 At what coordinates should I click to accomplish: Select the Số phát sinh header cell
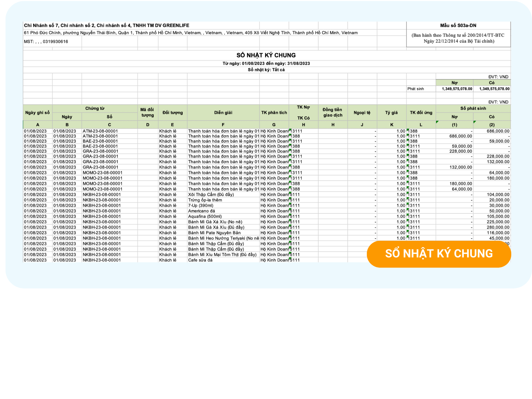click(x=473, y=108)
